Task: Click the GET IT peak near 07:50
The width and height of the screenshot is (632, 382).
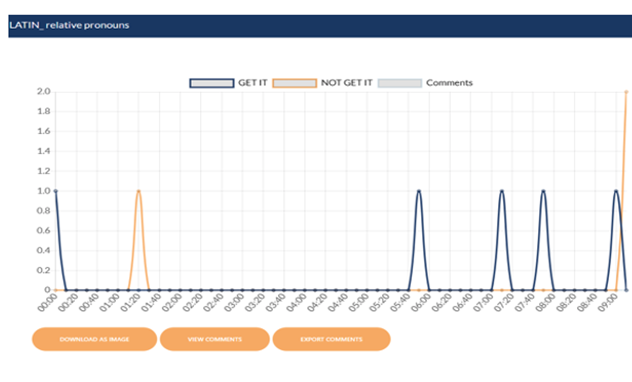Action: [543, 191]
